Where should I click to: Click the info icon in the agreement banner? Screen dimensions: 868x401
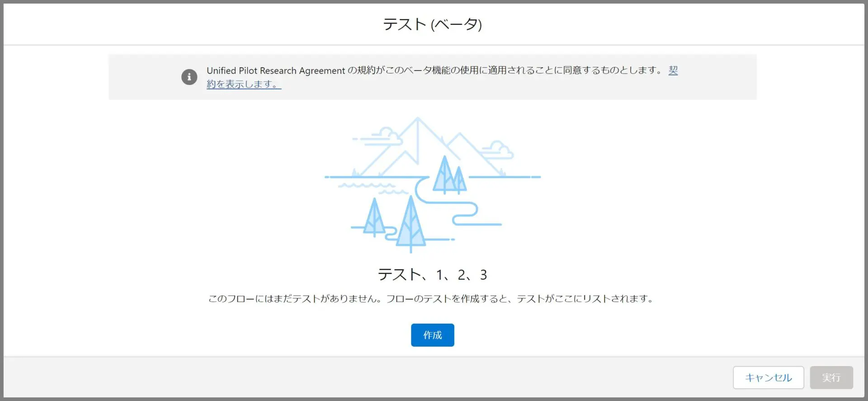coord(189,77)
